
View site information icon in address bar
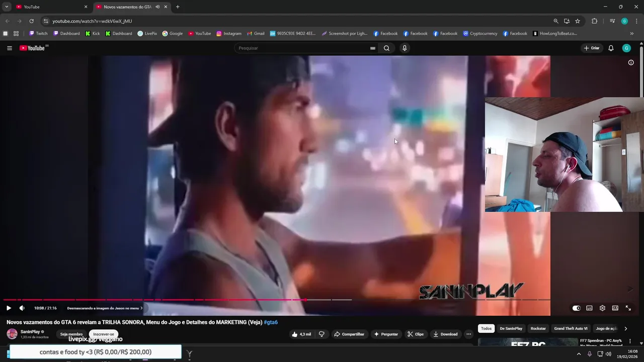tap(46, 21)
